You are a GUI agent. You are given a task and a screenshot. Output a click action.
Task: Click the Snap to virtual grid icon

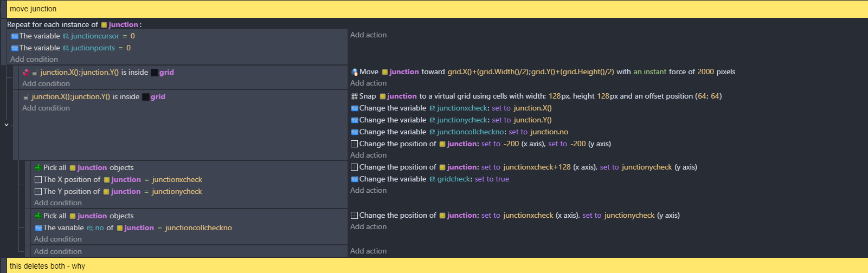click(355, 96)
